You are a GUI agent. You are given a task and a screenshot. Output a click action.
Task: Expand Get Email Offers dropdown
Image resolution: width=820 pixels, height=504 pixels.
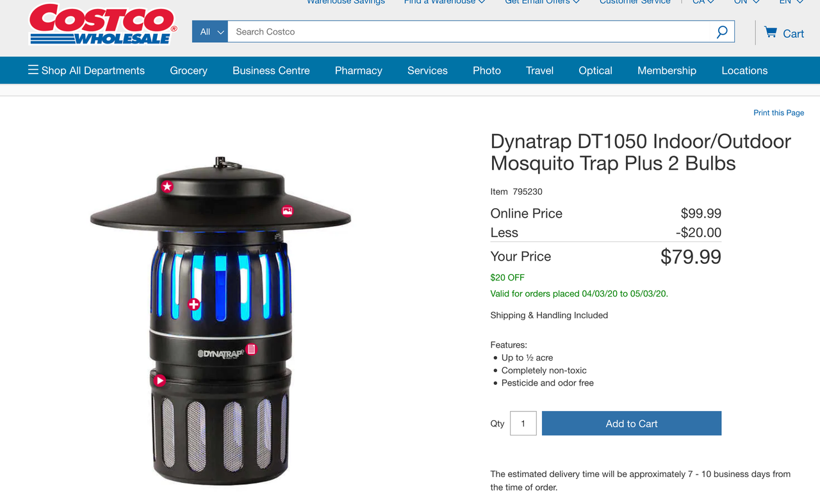click(542, 2)
